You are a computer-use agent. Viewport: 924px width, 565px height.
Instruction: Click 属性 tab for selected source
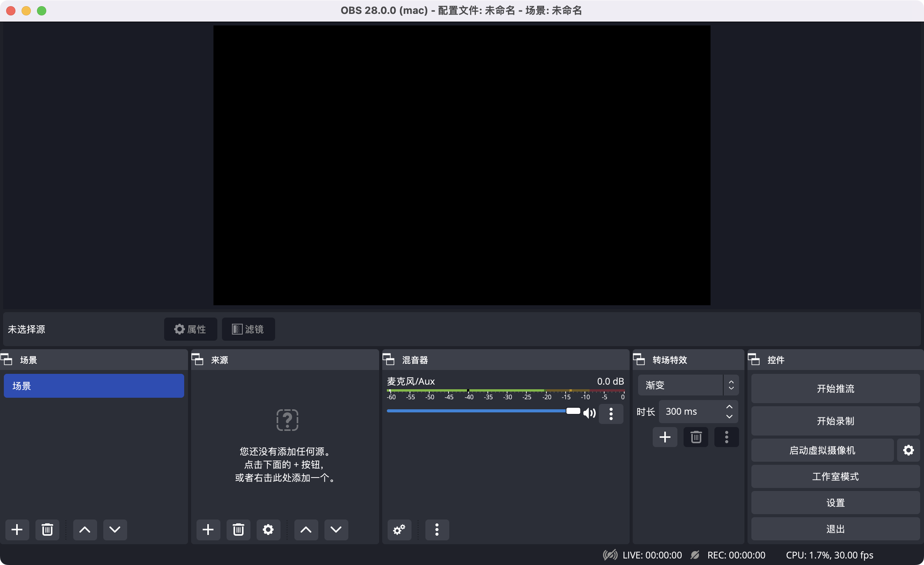(191, 329)
